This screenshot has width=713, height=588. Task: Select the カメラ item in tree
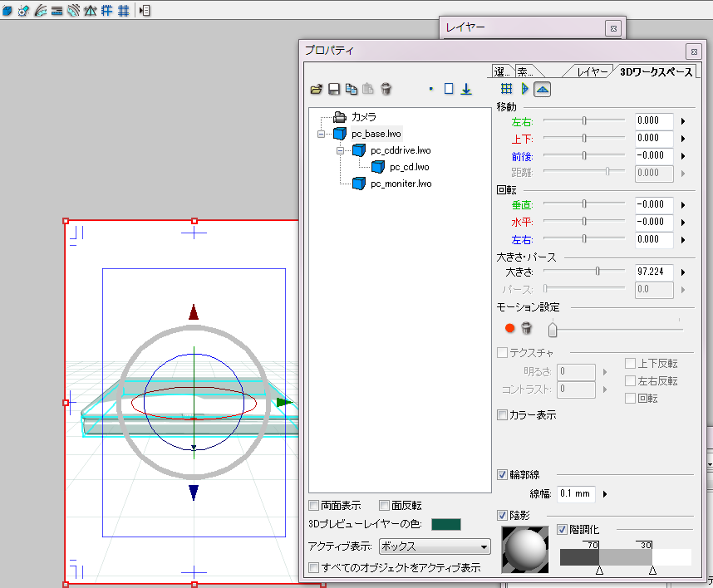click(x=363, y=117)
